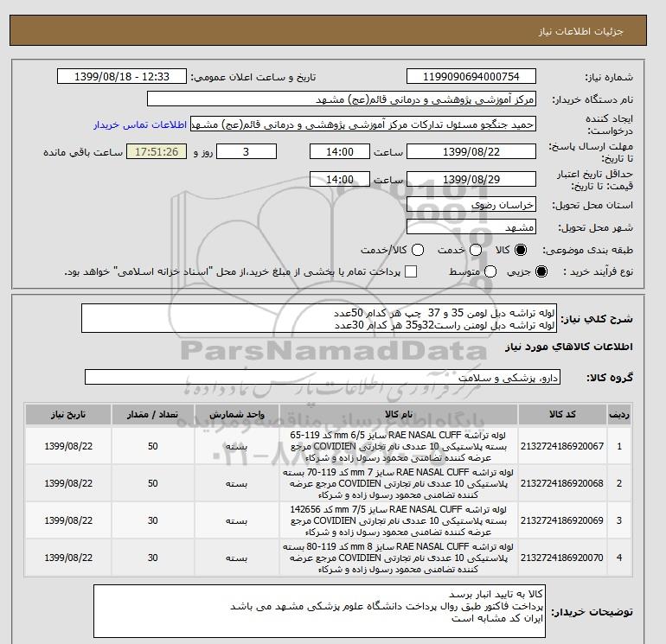
Task: Click the response deadline time 14:00 field
Action: (340, 151)
